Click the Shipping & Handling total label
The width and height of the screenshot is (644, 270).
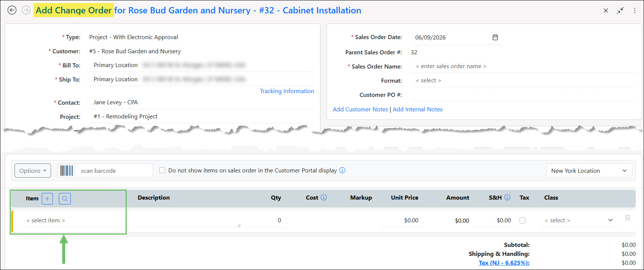click(499, 254)
